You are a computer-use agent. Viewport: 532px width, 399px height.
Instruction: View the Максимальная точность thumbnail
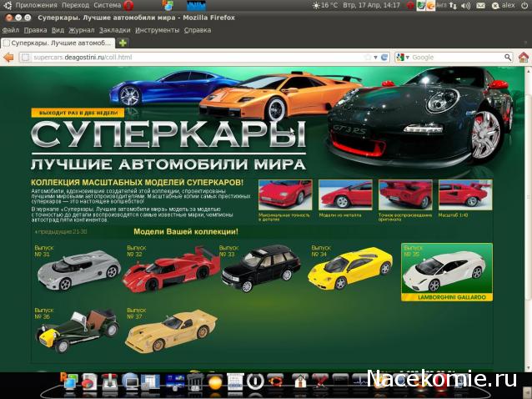(x=285, y=195)
